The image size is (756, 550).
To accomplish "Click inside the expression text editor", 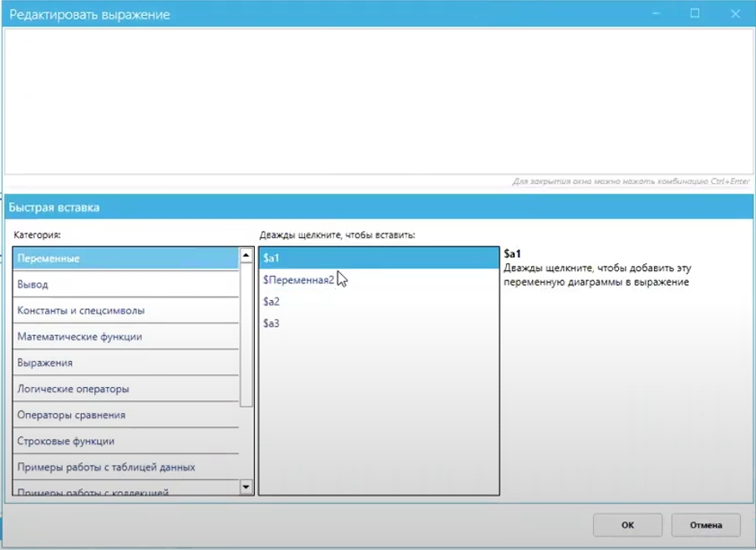I will click(376, 100).
